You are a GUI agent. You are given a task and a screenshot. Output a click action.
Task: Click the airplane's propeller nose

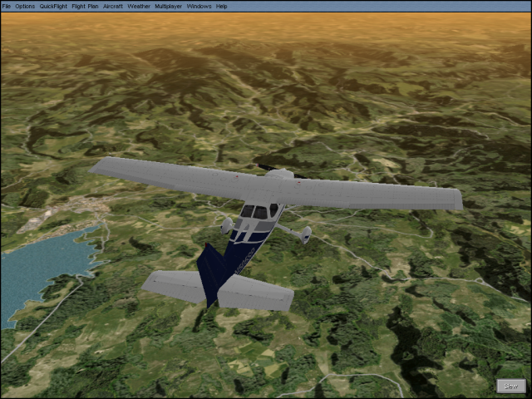[278, 174]
